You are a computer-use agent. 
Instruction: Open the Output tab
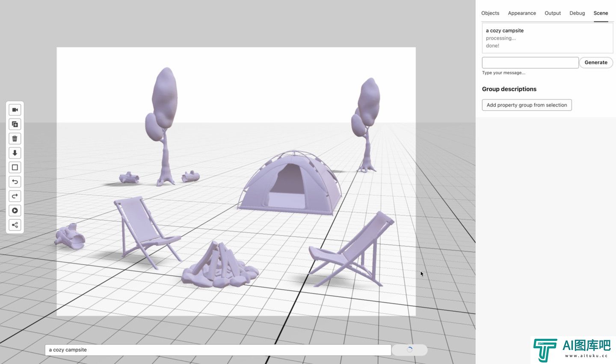(x=553, y=13)
